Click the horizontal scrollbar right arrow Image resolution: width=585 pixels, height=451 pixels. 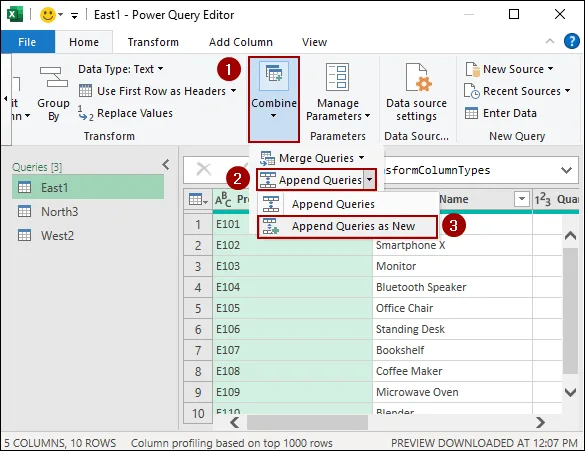pos(540,423)
